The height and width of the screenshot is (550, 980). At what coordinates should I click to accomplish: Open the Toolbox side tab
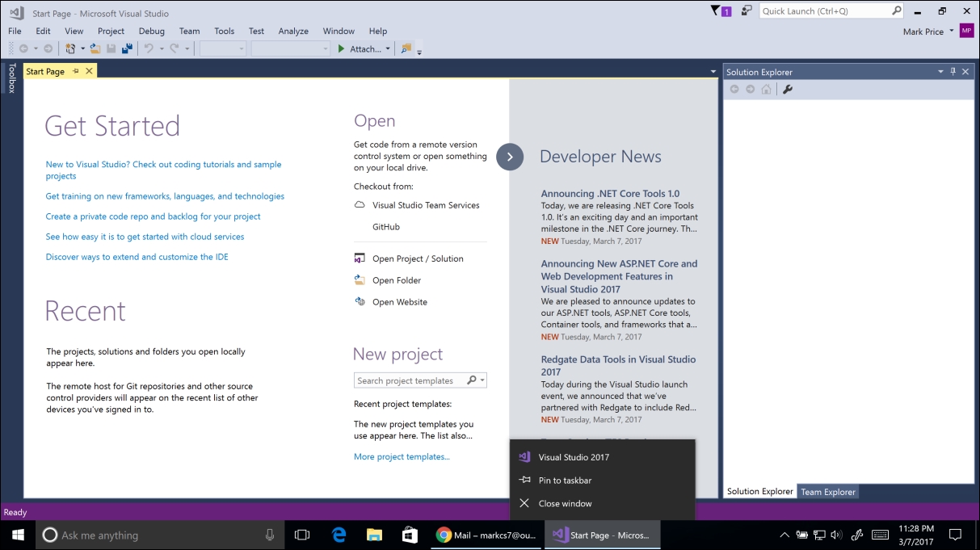11,78
